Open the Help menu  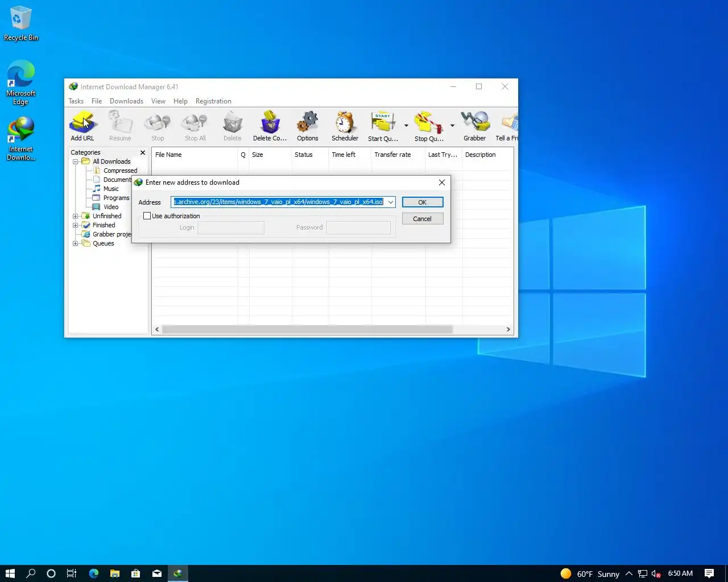(180, 101)
